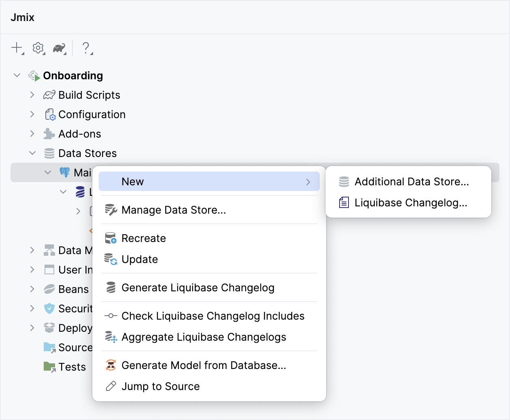The image size is (510, 420).
Task: Open the Jmix settings gear icon
Action: click(x=38, y=48)
